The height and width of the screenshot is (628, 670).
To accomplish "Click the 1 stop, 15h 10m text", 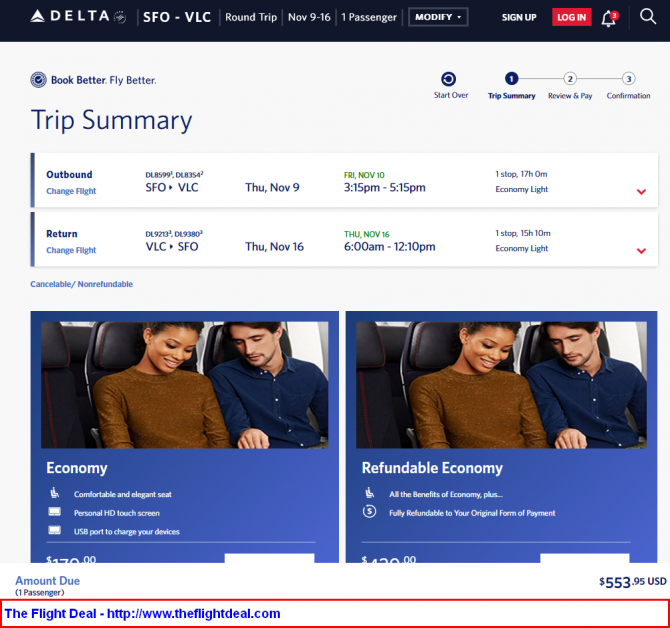I will [523, 233].
